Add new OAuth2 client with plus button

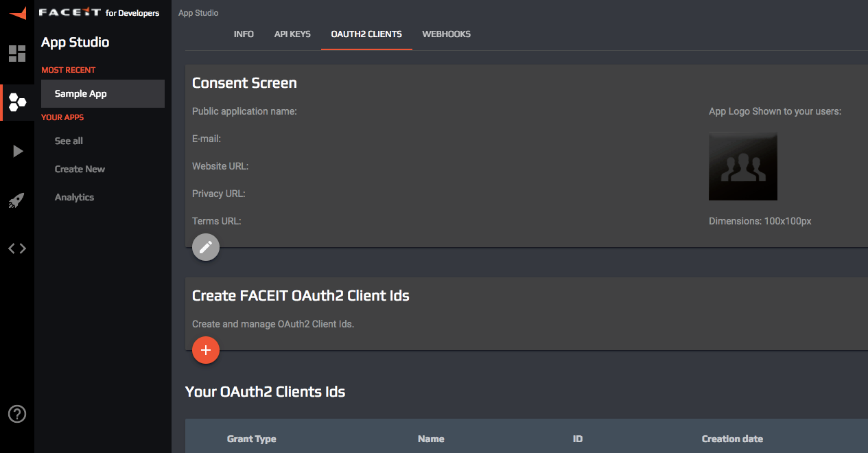click(x=206, y=350)
